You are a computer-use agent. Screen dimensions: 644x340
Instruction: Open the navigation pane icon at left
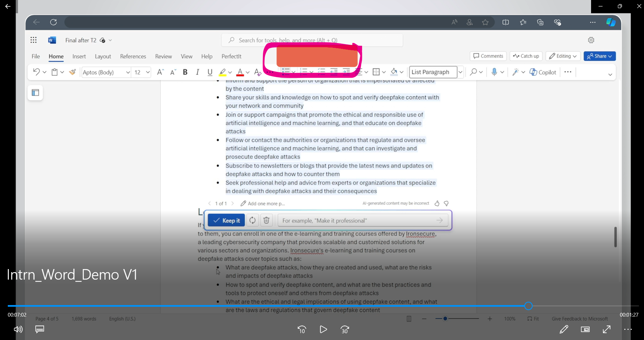(x=35, y=93)
